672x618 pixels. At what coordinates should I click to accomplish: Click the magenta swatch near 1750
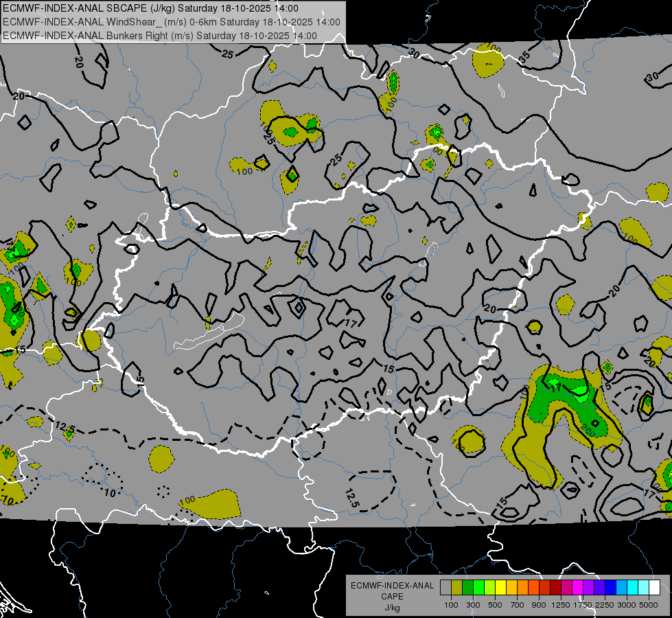point(578,588)
